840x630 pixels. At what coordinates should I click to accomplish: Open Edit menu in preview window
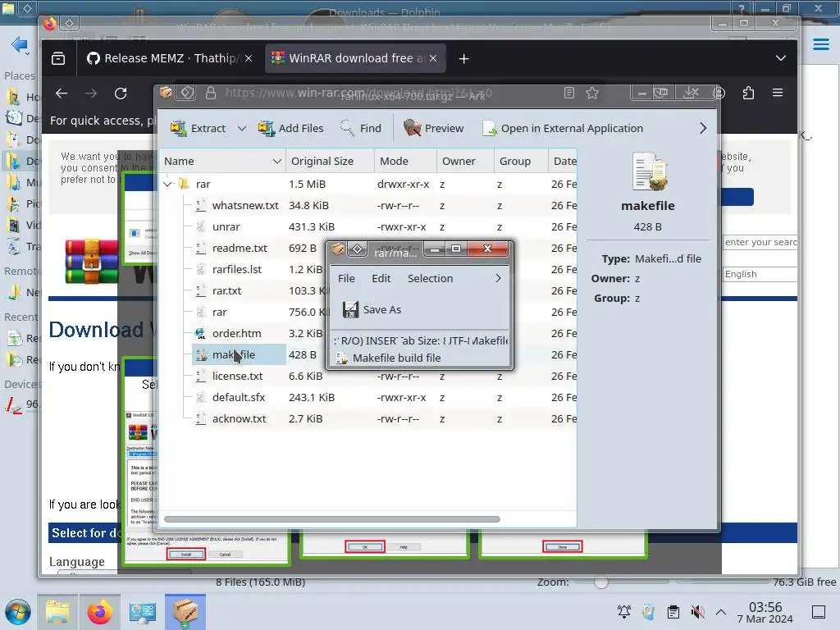coord(381,279)
